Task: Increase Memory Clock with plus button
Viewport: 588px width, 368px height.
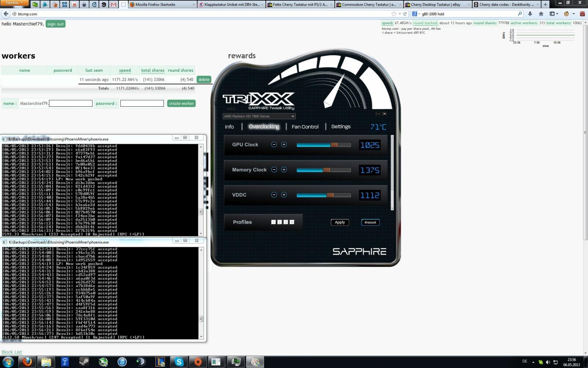Action: [x=284, y=170]
